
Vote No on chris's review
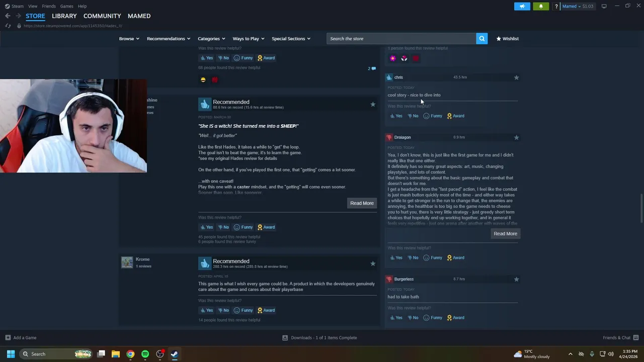(x=413, y=116)
